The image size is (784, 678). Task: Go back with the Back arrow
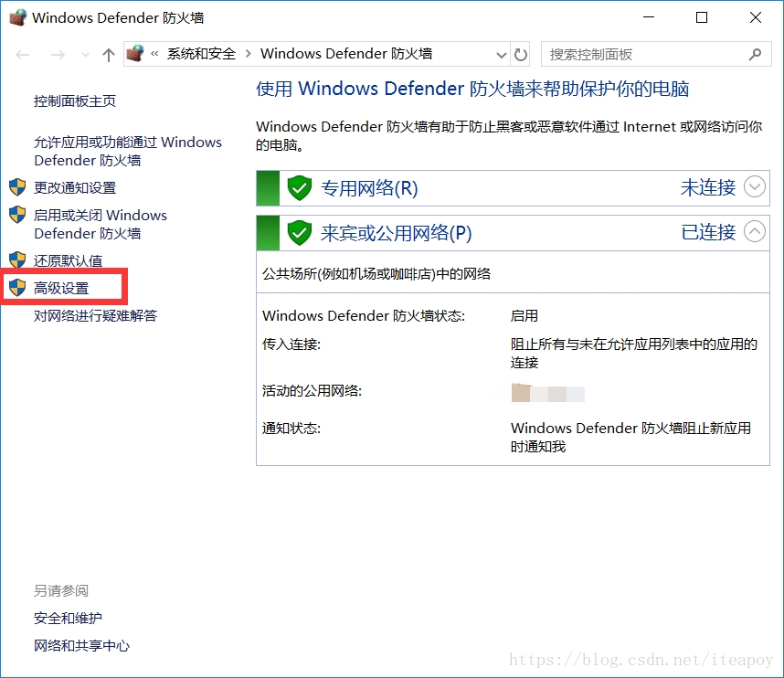[x=23, y=55]
